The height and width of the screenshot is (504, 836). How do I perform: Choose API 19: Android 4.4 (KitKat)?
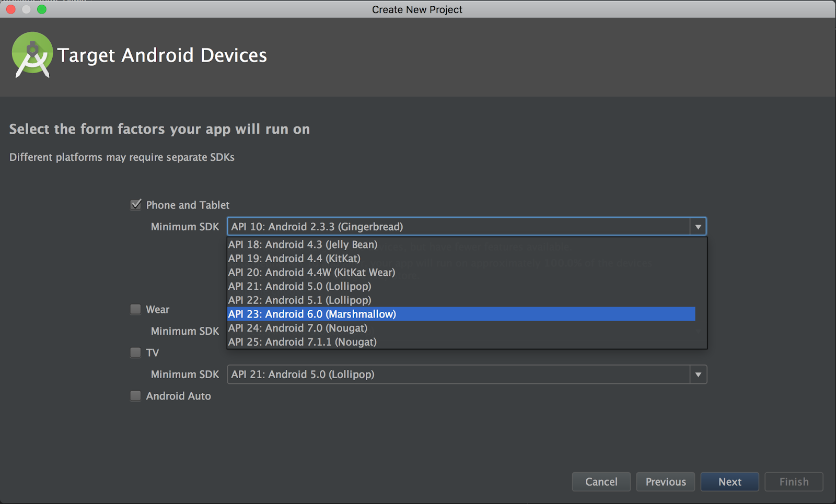click(x=295, y=259)
